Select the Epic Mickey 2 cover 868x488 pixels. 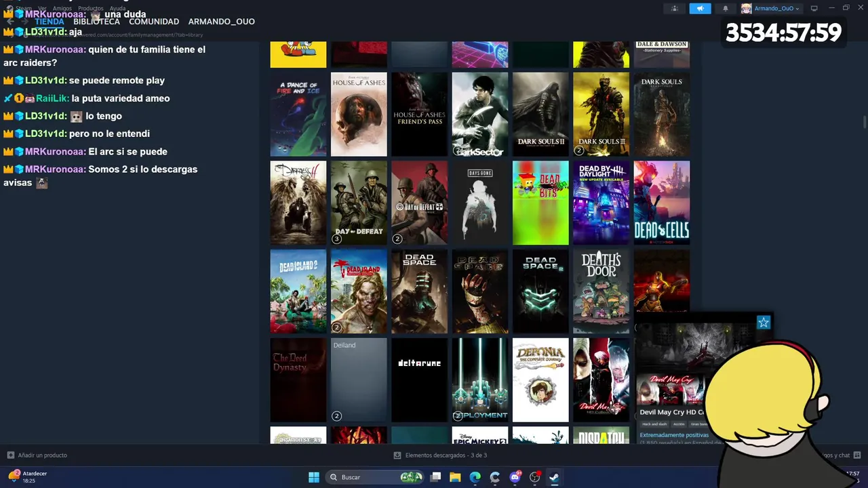point(480,435)
